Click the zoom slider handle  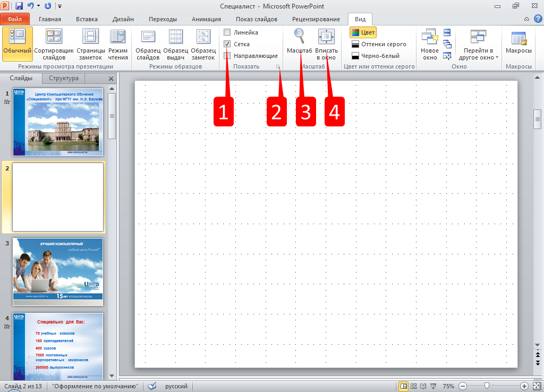tap(487, 386)
